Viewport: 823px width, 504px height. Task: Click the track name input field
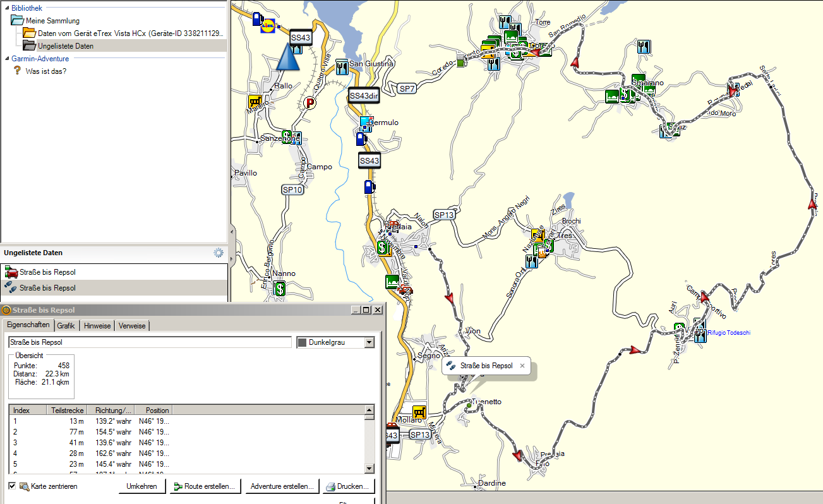149,342
